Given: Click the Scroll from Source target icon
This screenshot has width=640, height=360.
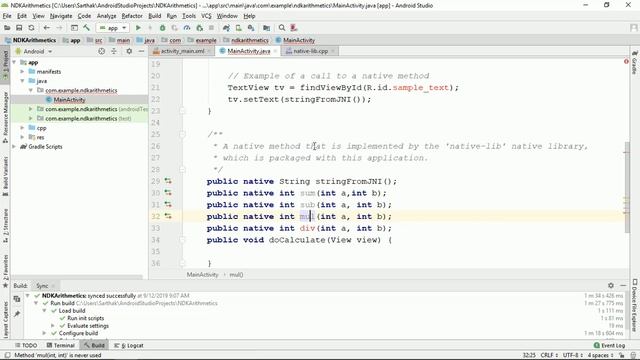Looking at the screenshot, I should [x=101, y=51].
